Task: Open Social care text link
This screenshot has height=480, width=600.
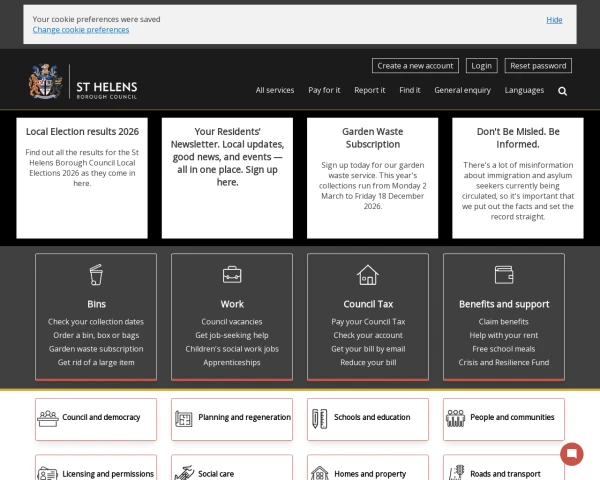Action: click(216, 474)
